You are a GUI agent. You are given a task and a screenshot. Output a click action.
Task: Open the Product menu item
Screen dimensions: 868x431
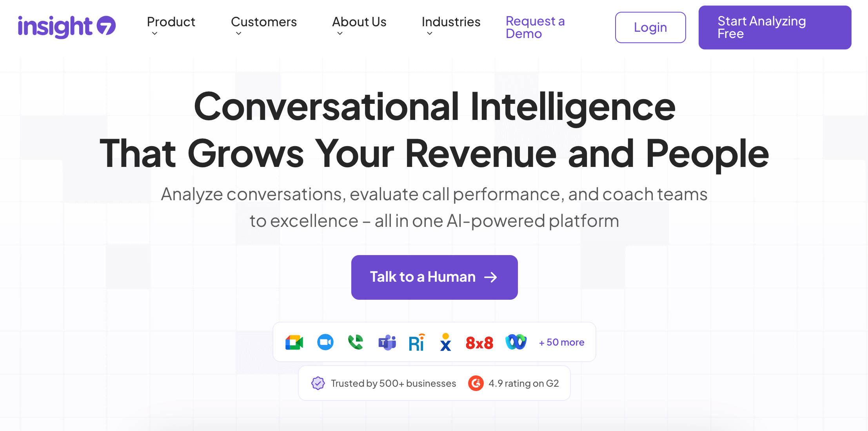click(x=171, y=22)
